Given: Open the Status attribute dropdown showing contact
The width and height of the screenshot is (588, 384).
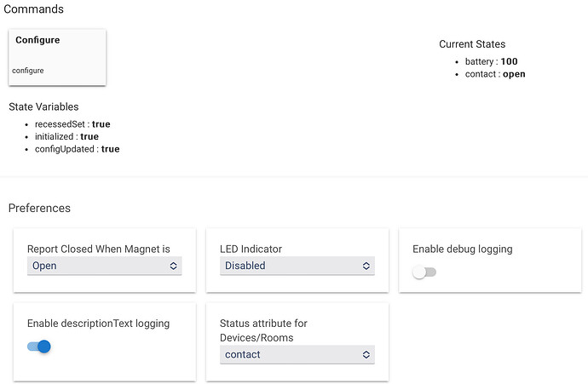Looking at the screenshot, I should 297,354.
